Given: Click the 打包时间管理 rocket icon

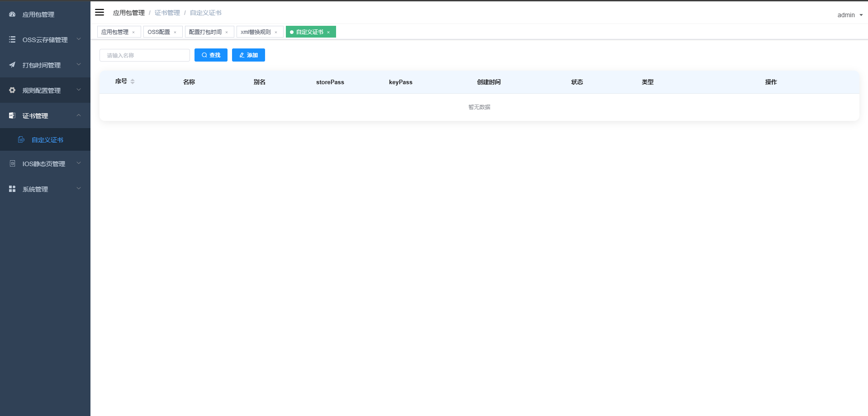Looking at the screenshot, I should (12, 65).
